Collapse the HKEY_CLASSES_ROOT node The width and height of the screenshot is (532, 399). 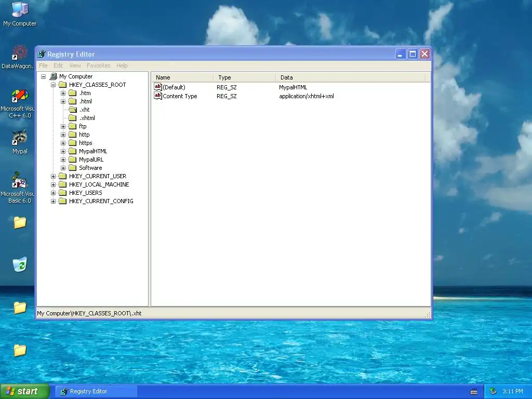click(54, 85)
